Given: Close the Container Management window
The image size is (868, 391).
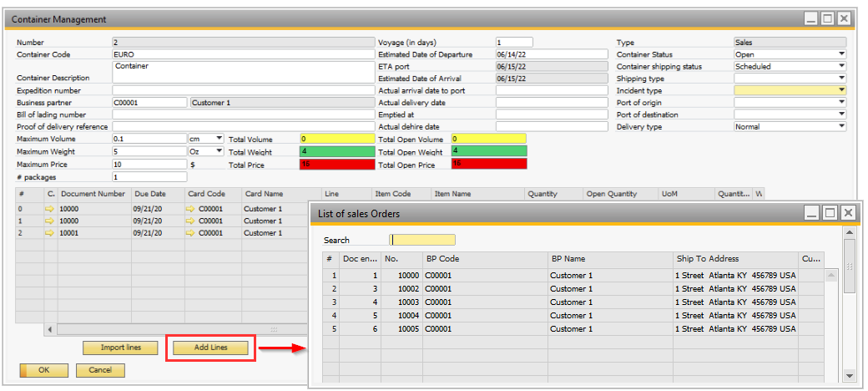Looking at the screenshot, I should pos(844,19).
